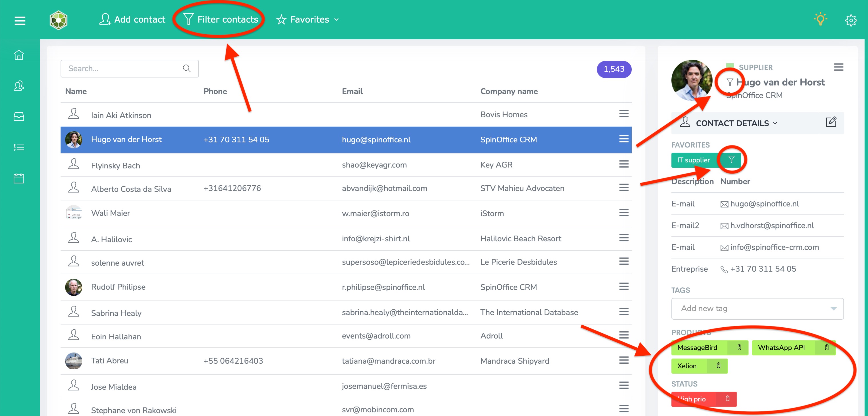The image size is (868, 416).
Task: Sort by Email column header
Action: pos(352,91)
